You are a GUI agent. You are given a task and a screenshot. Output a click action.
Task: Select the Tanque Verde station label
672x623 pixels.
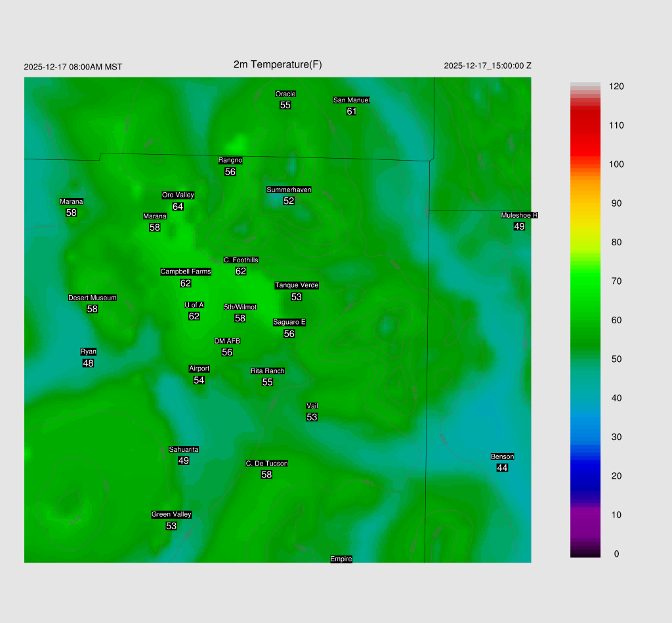tap(297, 285)
